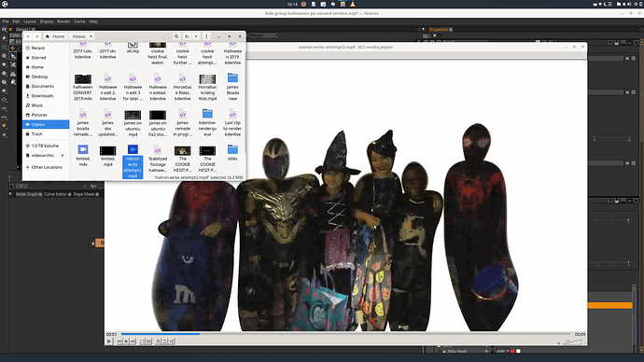Open the Files hamburger menu
This screenshot has height=362, width=644.
click(x=206, y=36)
